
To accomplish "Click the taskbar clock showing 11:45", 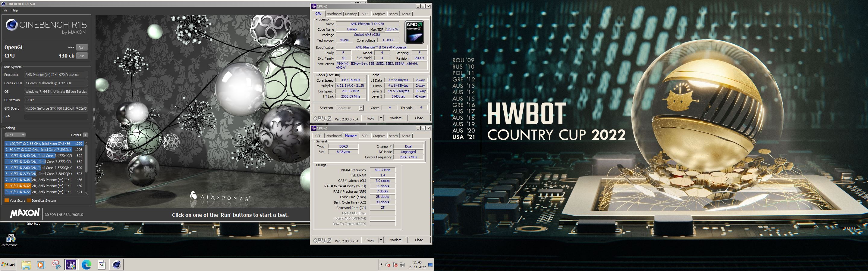I will coord(417,265).
